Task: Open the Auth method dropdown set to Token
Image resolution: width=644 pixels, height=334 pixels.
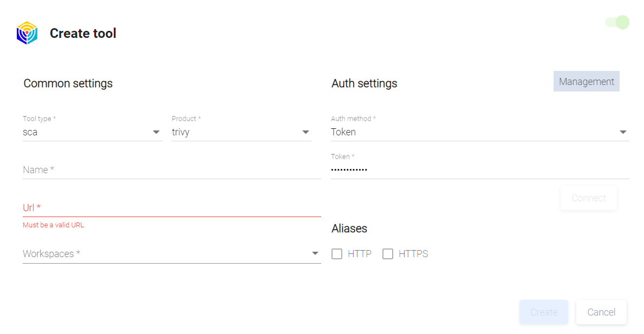Action: [479, 132]
